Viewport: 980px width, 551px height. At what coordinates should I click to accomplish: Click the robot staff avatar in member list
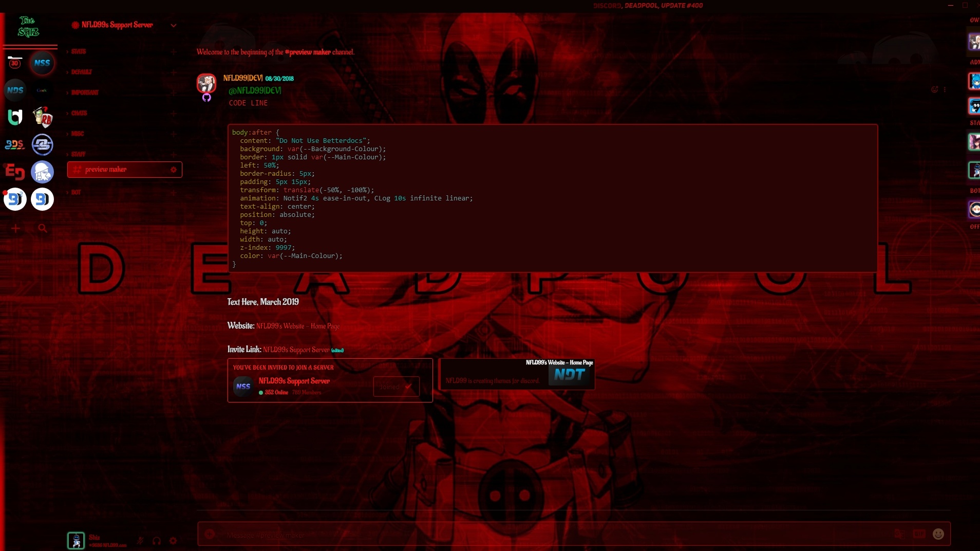point(974,170)
